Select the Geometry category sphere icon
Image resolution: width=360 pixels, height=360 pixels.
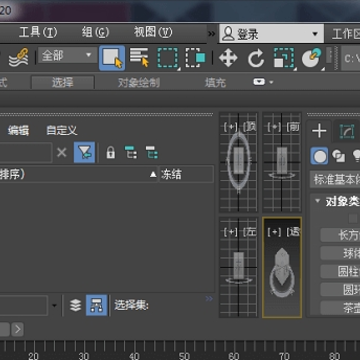click(x=319, y=156)
